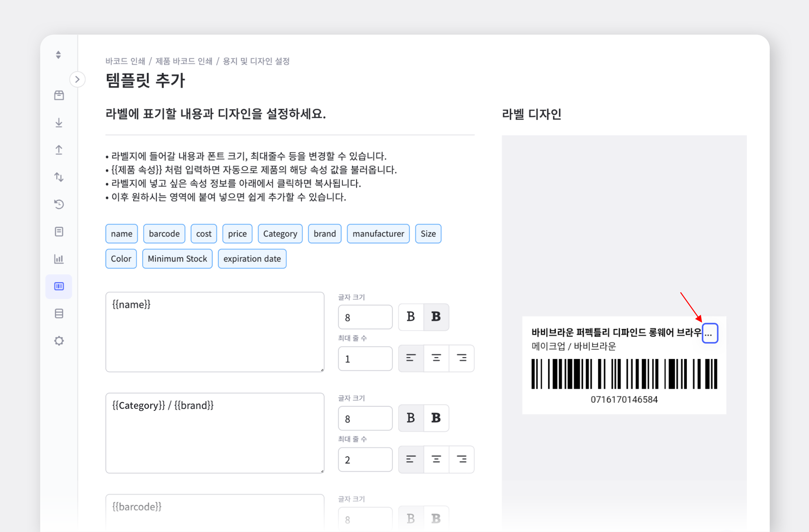Image resolution: width=809 pixels, height=532 pixels.
Task: Align Category/brand text left
Action: coord(411,459)
